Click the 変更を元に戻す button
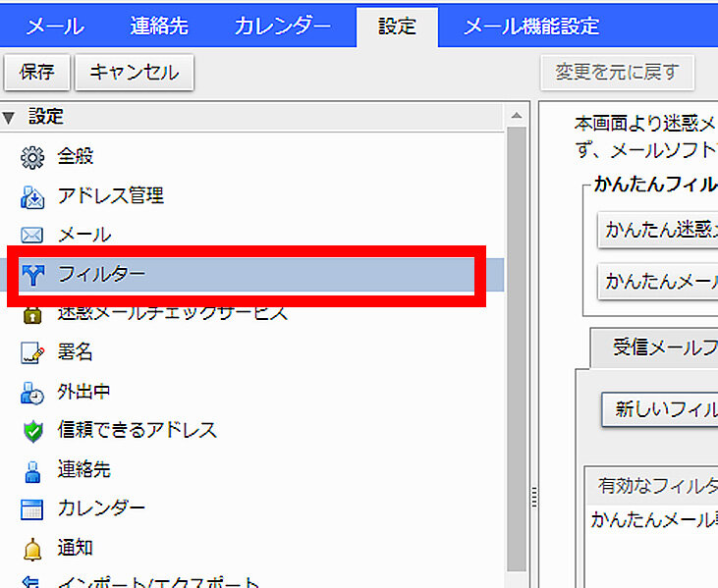Screen dimensions: 718x588 (x=617, y=72)
